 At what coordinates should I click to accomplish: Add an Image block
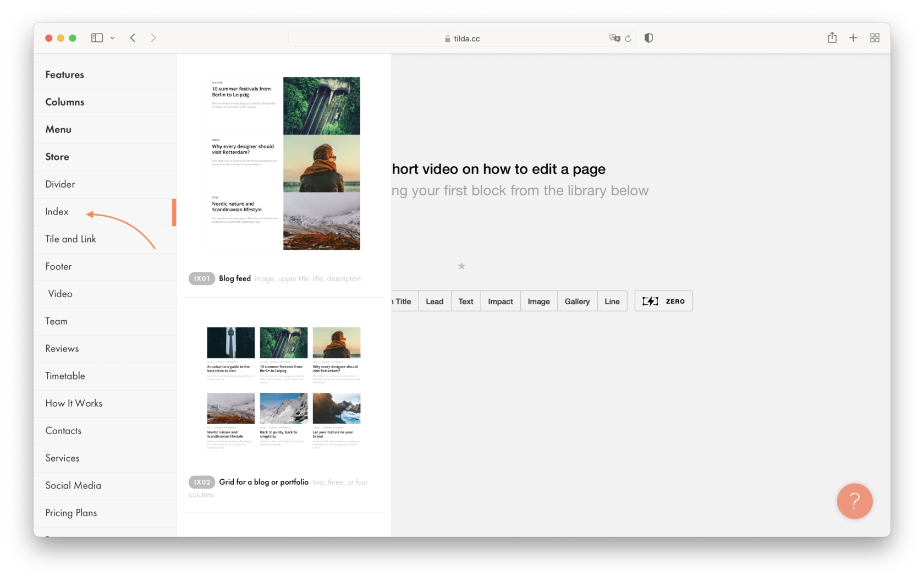(539, 302)
